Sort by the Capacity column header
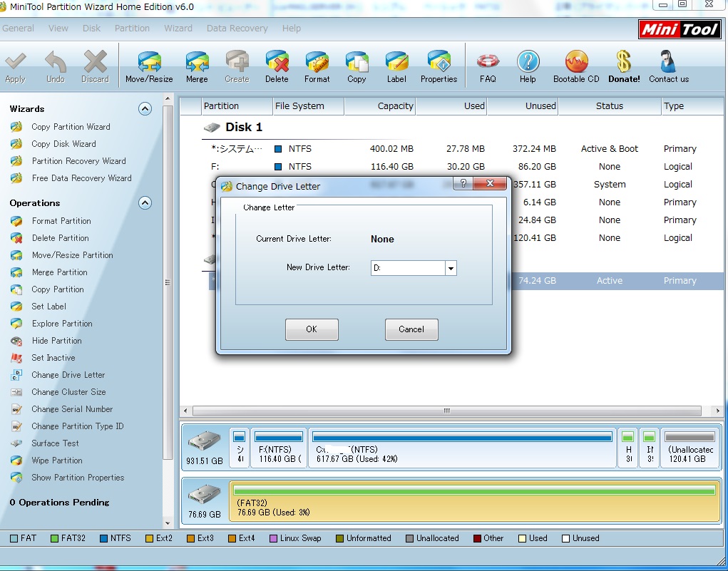This screenshot has width=728, height=571. [x=380, y=106]
